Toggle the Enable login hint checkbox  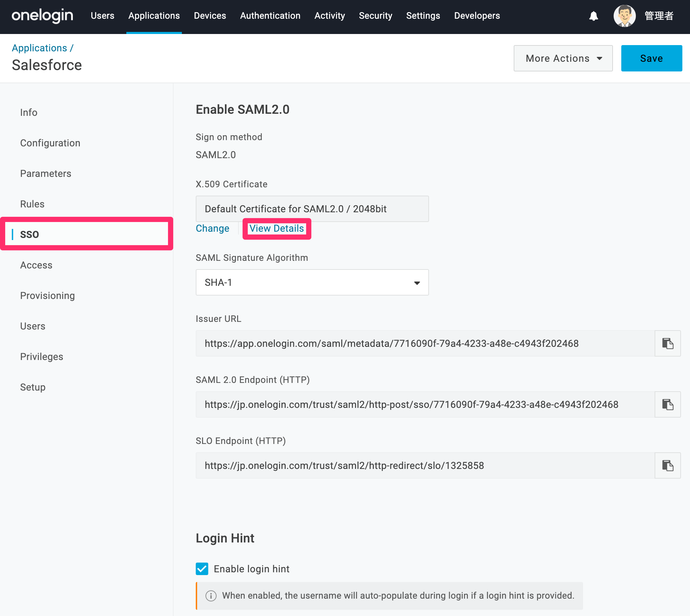202,569
